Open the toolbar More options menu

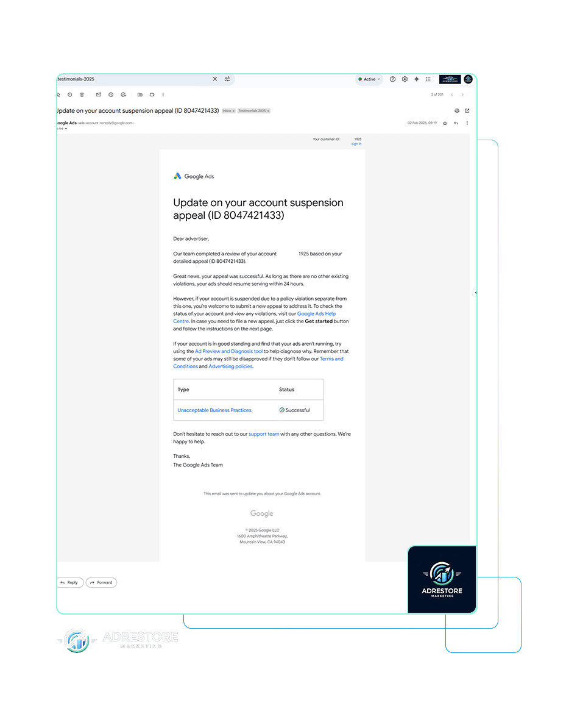163,95
